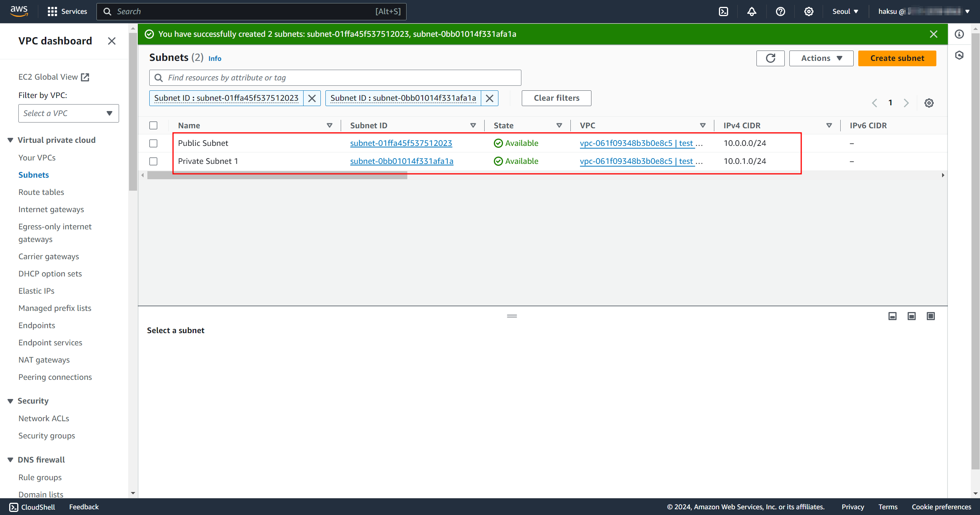Open the Actions dropdown
This screenshot has height=515, width=980.
821,58
